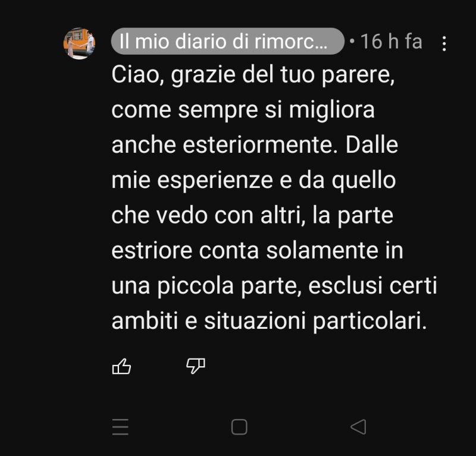This screenshot has width=476, height=456.
Task: Tap the line 'ambiti e situazioni particolari.'
Action: (270, 321)
